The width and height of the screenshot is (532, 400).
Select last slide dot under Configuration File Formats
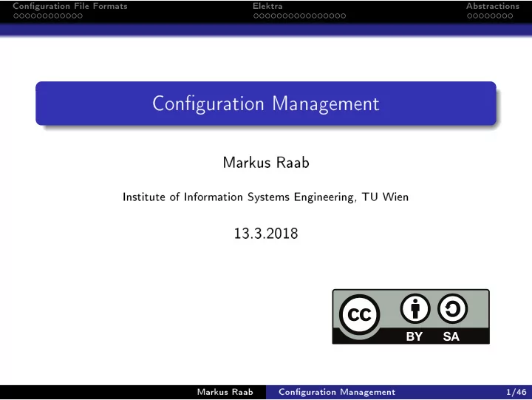80,16
